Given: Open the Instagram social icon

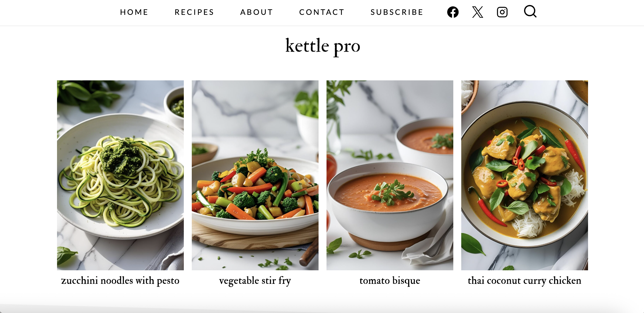Looking at the screenshot, I should pyautogui.click(x=502, y=12).
